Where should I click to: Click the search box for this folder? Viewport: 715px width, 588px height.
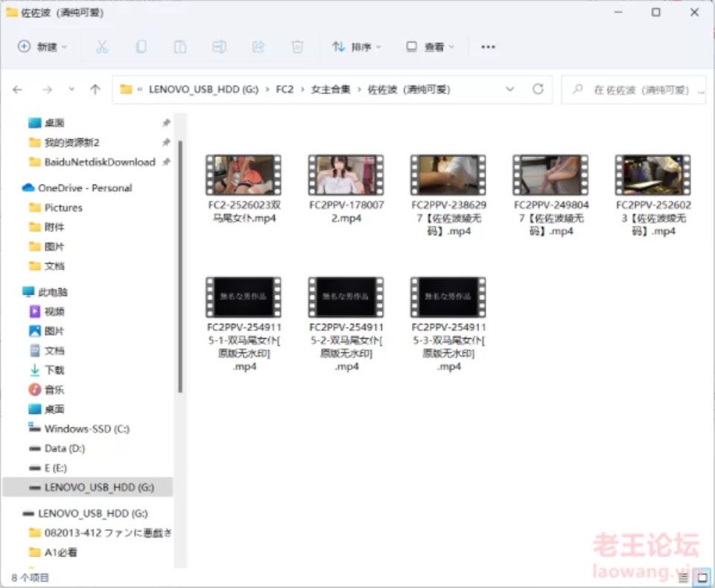coord(634,90)
